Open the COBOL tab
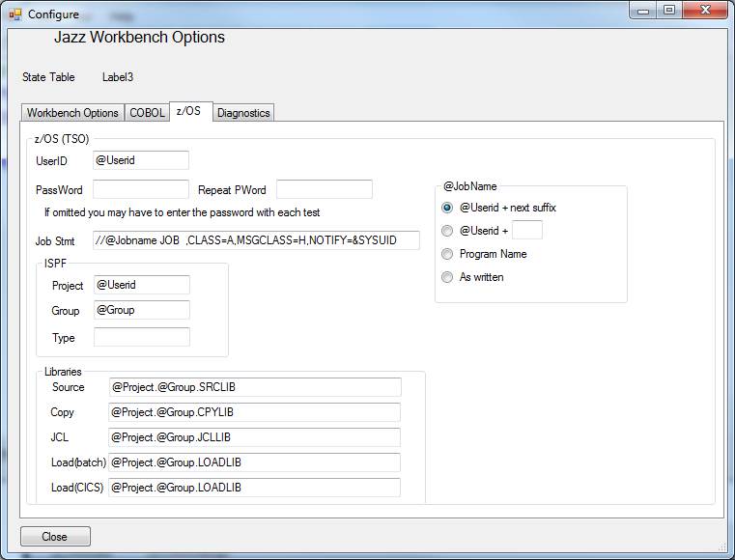The height and width of the screenshot is (560, 735). tap(147, 113)
